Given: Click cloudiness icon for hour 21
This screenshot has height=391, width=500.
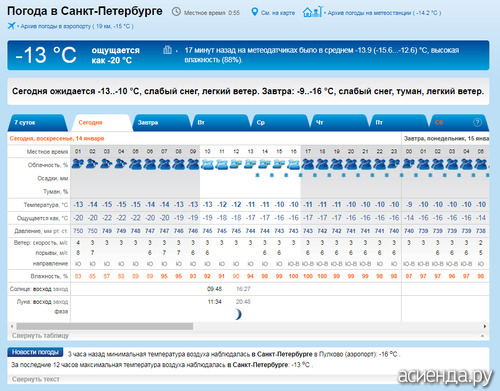Looking at the screenshot, I should 365,164.
